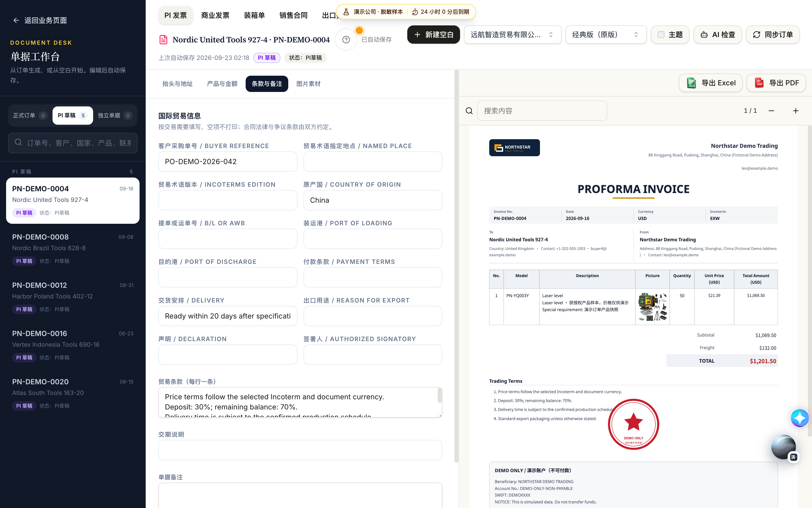Toggle the 主题 checkbox
This screenshot has height=508, width=812.
pyautogui.click(x=661, y=35)
